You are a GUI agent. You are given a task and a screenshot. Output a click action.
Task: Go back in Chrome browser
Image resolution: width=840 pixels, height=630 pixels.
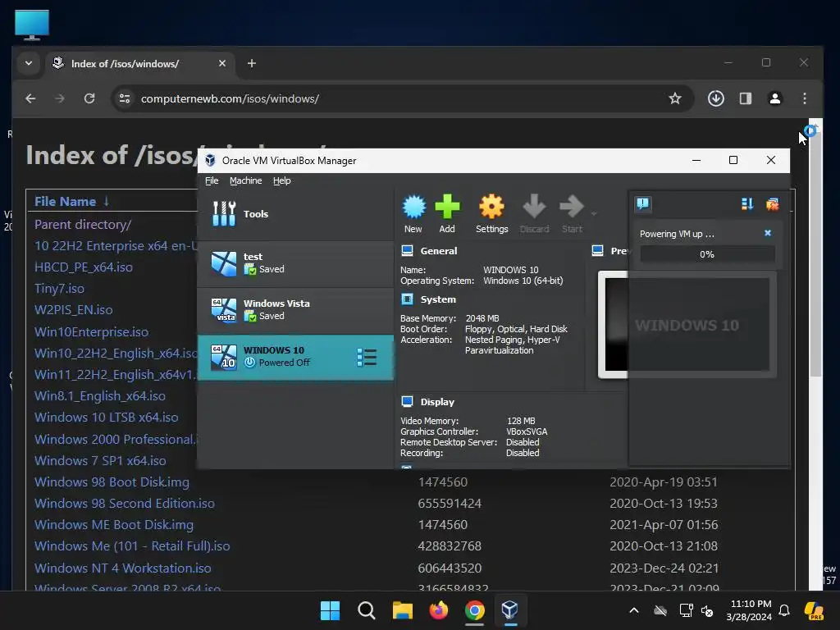(30, 98)
